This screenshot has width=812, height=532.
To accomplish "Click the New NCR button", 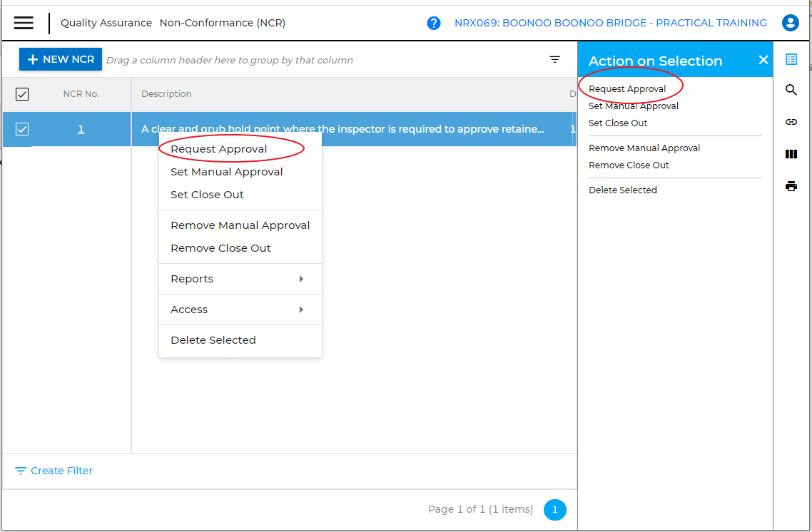I will (x=61, y=59).
